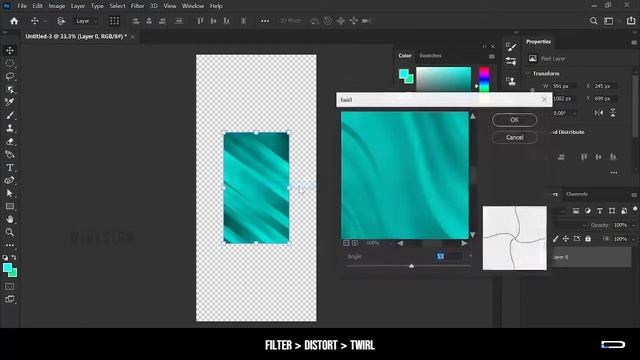Flip horizontal button in Properties
The image size is (640, 360).
599,113
